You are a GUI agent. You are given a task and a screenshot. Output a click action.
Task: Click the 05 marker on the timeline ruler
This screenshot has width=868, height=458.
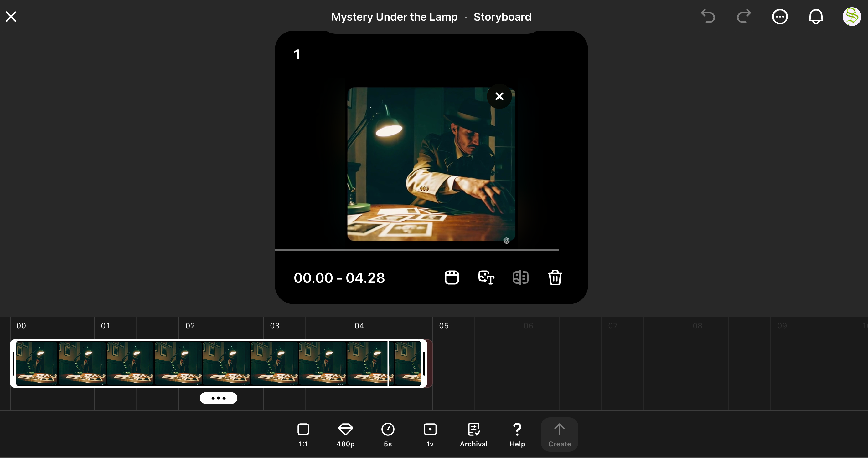[x=443, y=326]
